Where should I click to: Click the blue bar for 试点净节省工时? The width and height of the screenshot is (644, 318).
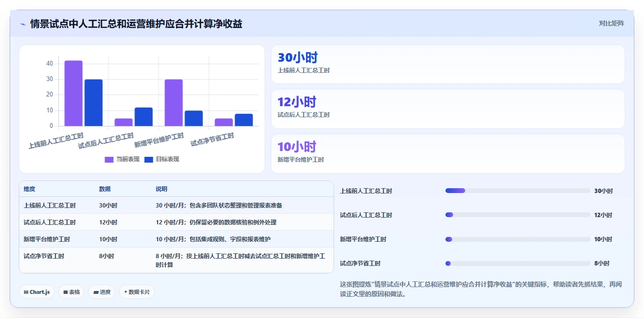coord(244,120)
